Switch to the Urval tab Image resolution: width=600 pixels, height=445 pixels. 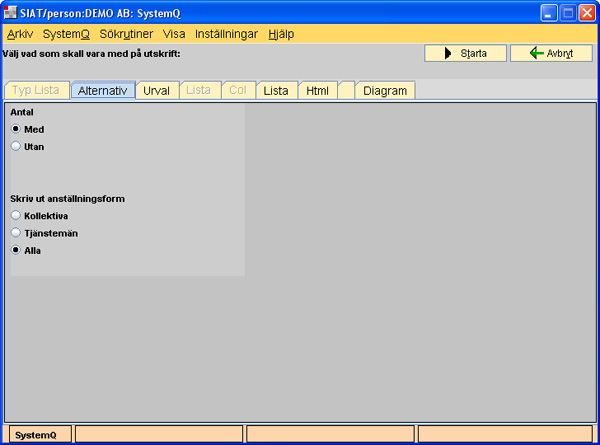tap(156, 91)
